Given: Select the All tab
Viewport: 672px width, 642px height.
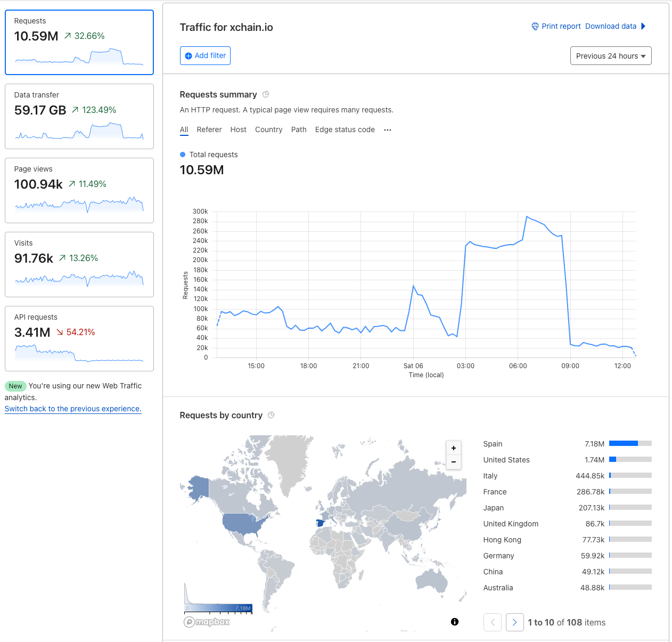Looking at the screenshot, I should 184,130.
